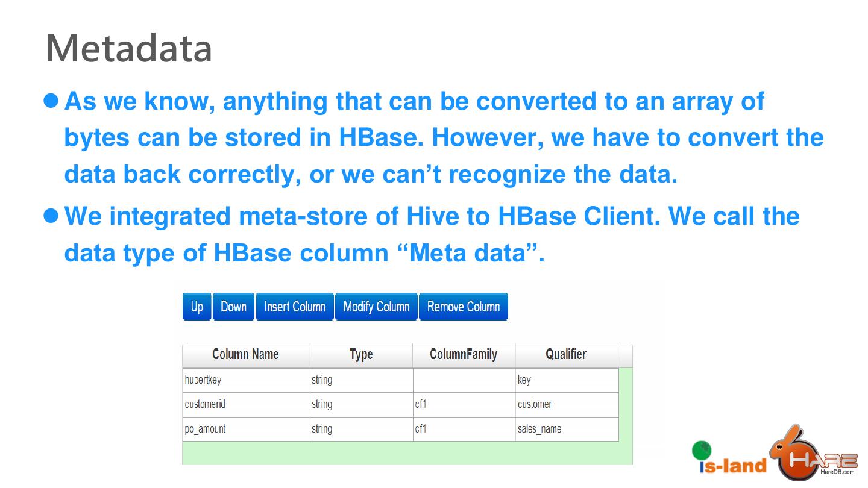
Task: Click the Up button
Action: [197, 307]
